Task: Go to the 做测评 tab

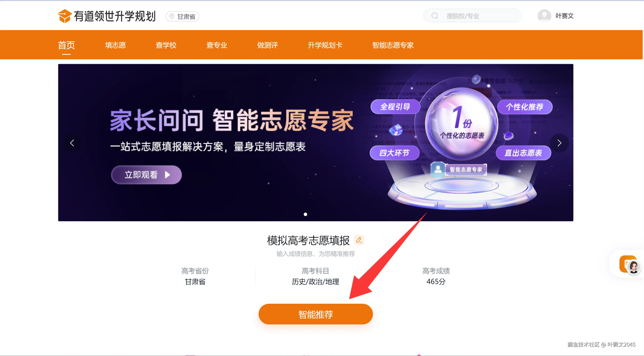Action: pos(267,45)
